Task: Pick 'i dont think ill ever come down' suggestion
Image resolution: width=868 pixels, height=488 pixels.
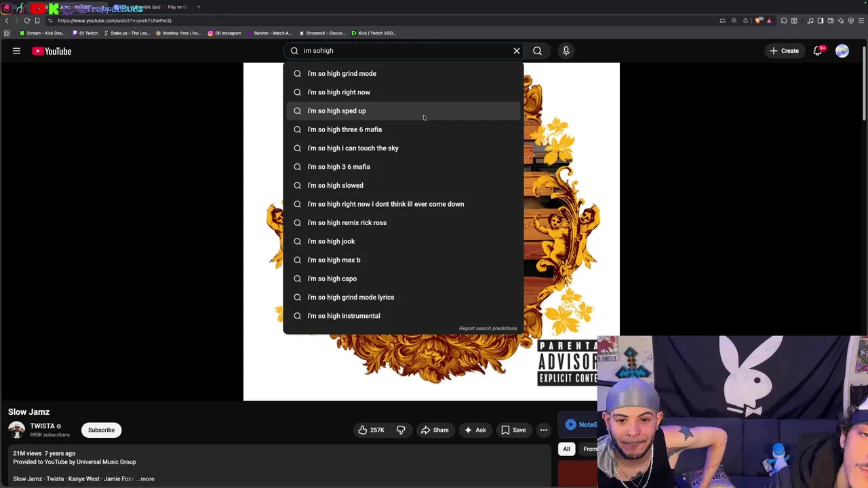Action: tap(403, 204)
